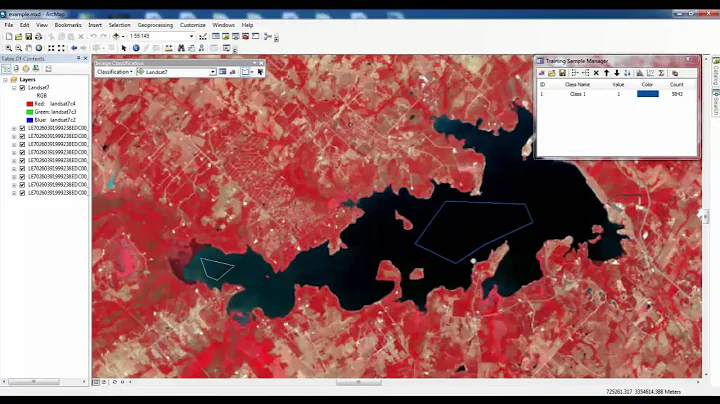Screen dimensions: 720x404
Task: Load training samples in Sample Manager
Action: coord(551,73)
